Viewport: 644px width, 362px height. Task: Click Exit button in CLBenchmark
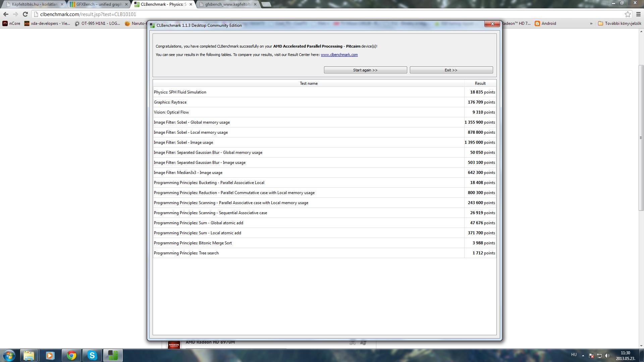point(451,70)
